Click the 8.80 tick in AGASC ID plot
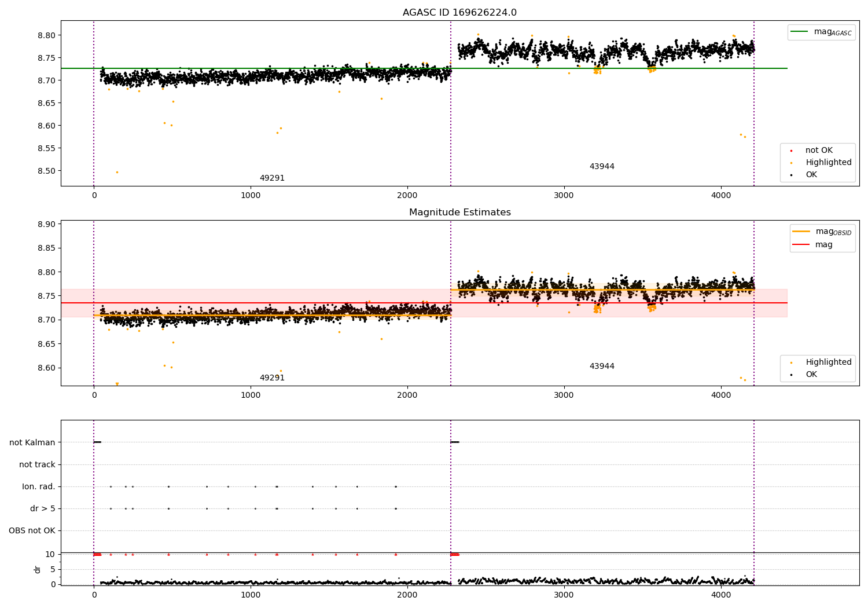 pyautogui.click(x=46, y=35)
